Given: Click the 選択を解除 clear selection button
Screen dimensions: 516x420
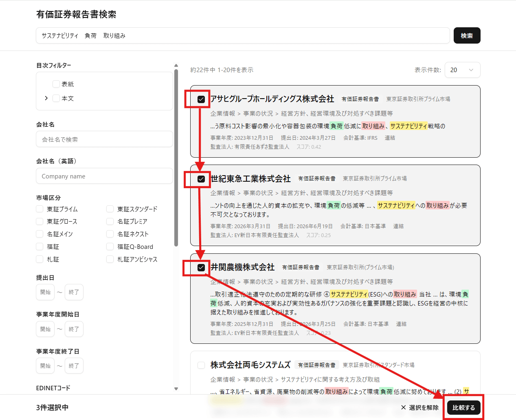Looking at the screenshot, I should pyautogui.click(x=420, y=408).
